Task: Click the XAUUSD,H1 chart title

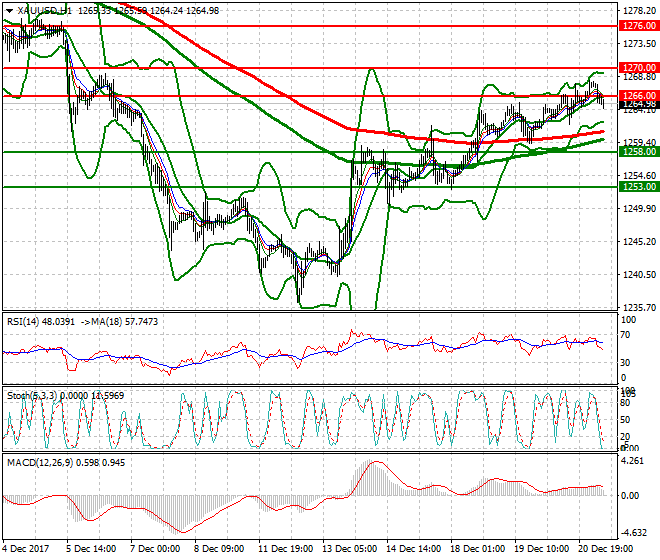Action: (x=45, y=11)
